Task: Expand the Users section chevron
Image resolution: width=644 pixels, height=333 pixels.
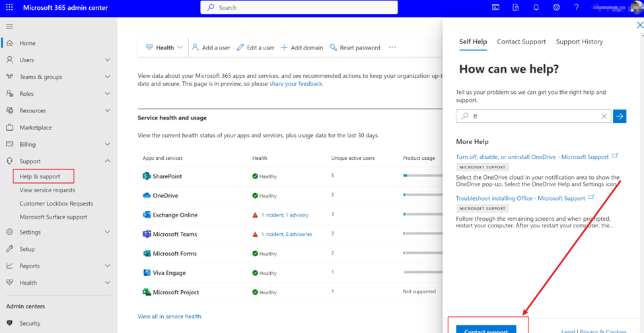Action: (107, 60)
